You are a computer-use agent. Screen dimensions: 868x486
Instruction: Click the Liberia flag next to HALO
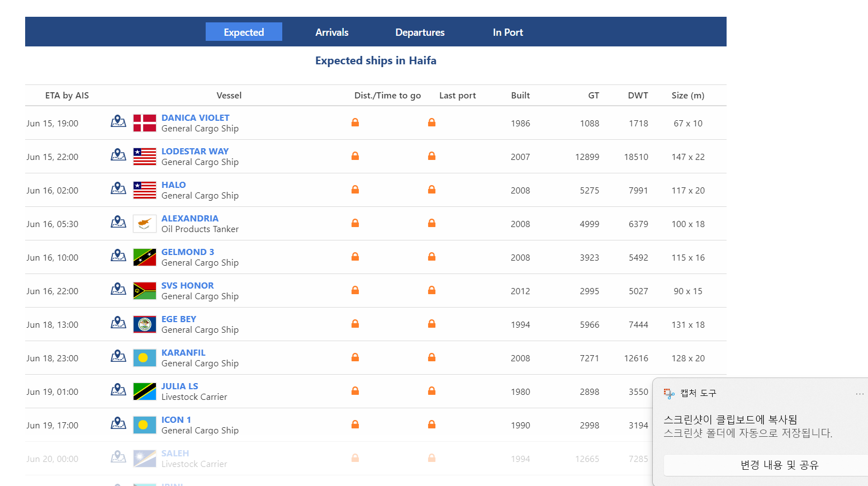pos(145,190)
